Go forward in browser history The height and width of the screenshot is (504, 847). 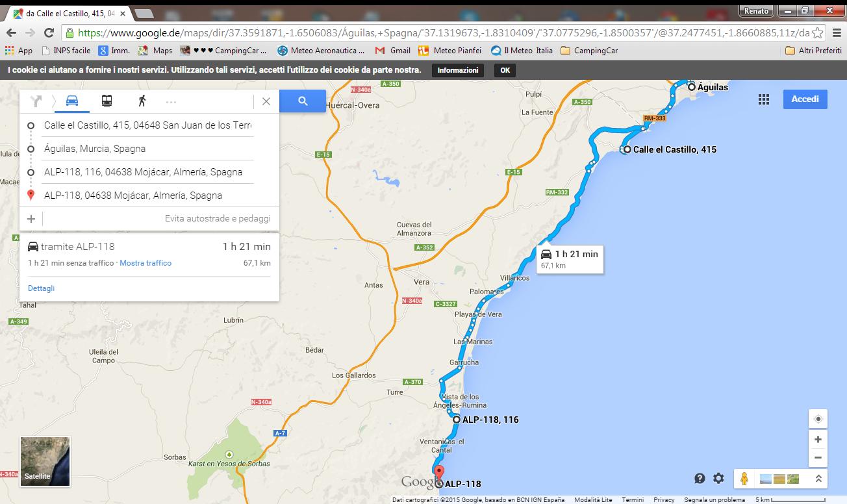pos(30,32)
